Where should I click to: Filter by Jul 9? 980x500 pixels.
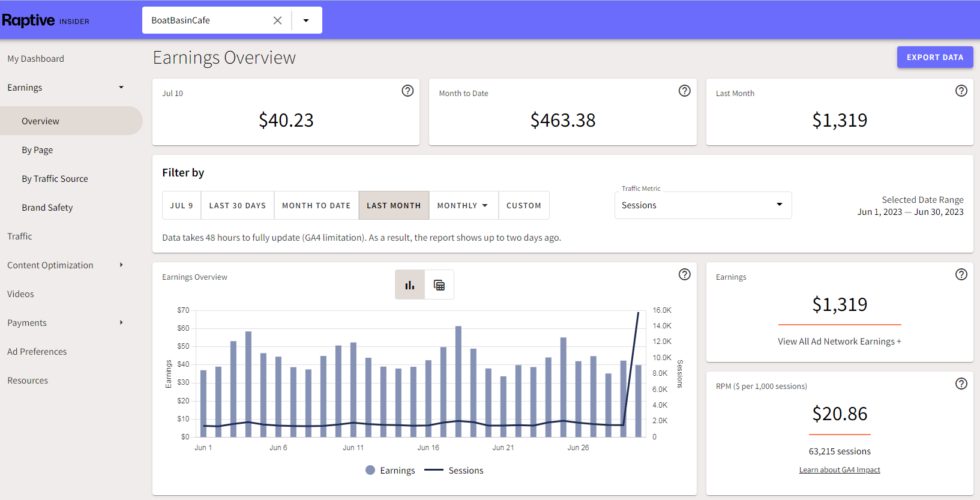coord(182,205)
